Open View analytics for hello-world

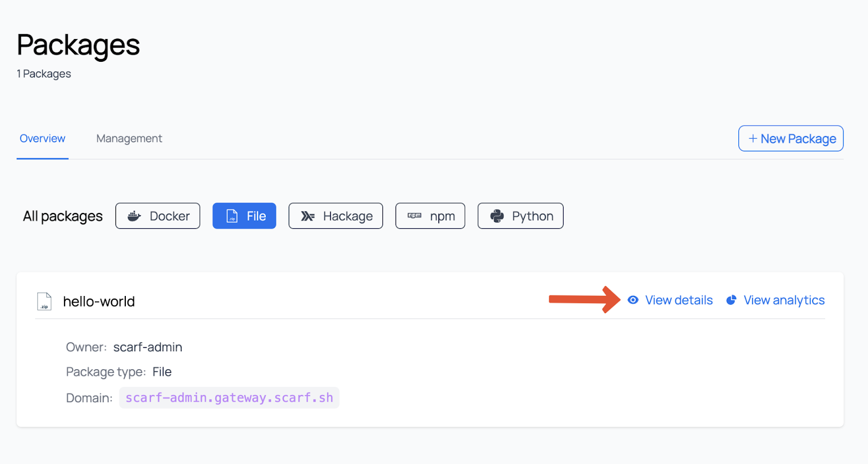784,300
